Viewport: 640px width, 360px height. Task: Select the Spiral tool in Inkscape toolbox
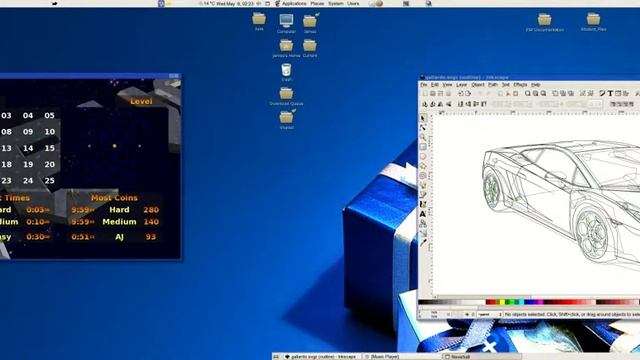[x=423, y=176]
